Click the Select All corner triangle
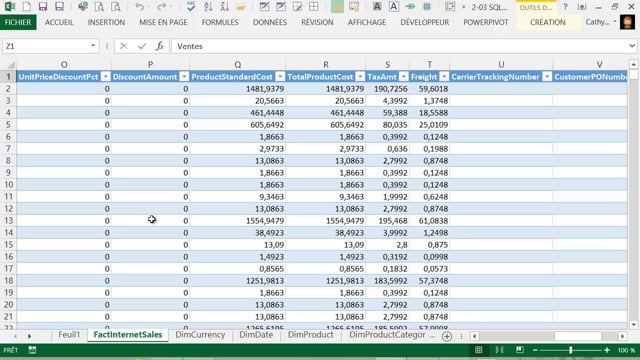640x360 pixels. (11, 65)
